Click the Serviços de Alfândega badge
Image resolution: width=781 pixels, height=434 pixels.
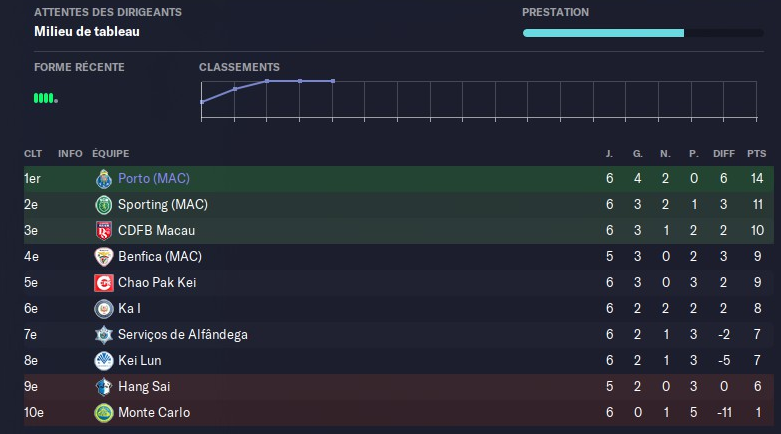coord(103,335)
